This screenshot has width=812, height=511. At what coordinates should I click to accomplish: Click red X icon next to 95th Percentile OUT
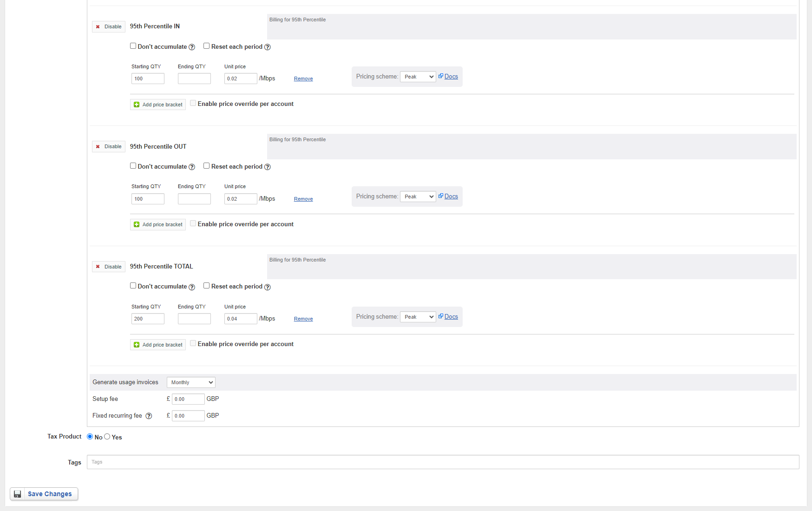click(98, 146)
